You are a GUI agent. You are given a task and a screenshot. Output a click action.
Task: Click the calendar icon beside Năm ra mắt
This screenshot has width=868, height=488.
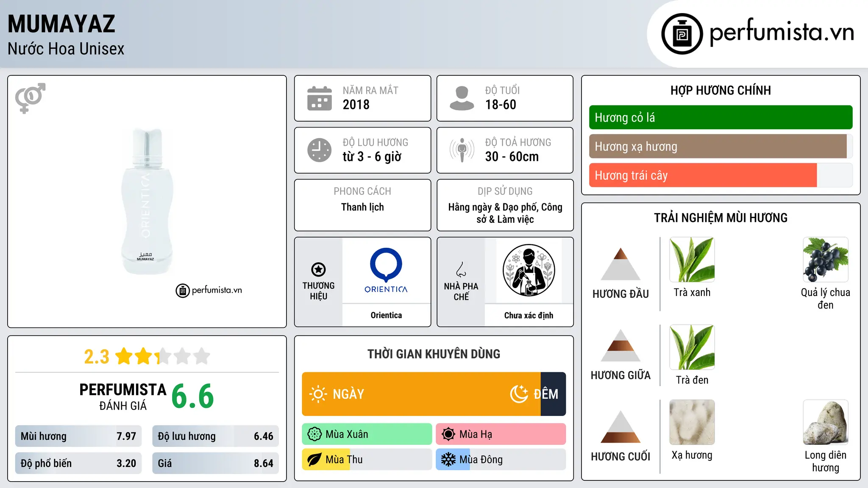(x=320, y=98)
